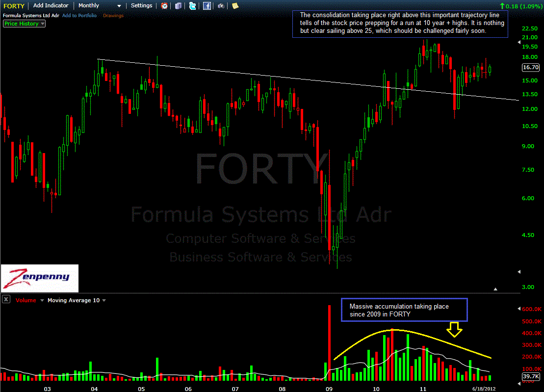This screenshot has width=544, height=392.
Task: Click the small up triangle above volume pane
Action: [x=495, y=289]
